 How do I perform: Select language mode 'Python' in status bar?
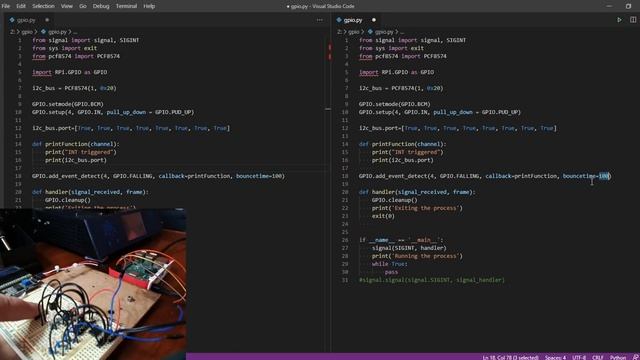coord(618,357)
